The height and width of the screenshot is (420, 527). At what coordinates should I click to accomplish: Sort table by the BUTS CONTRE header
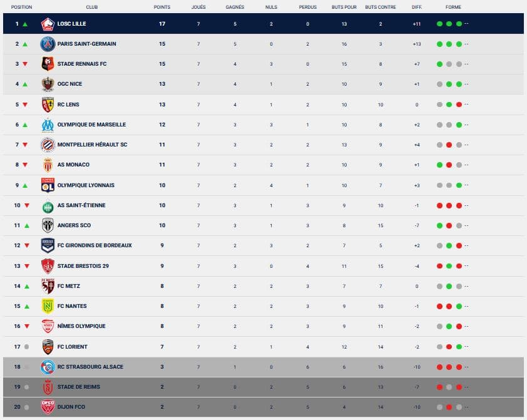click(x=381, y=7)
